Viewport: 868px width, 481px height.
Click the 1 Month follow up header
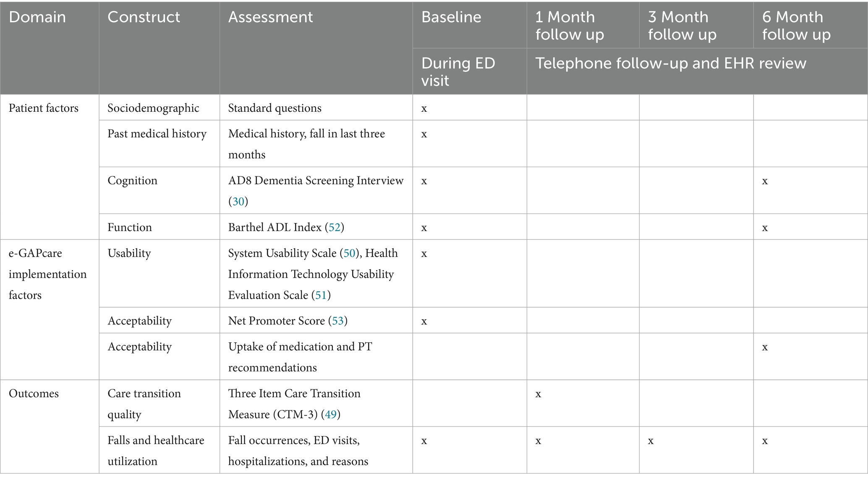pos(570,26)
